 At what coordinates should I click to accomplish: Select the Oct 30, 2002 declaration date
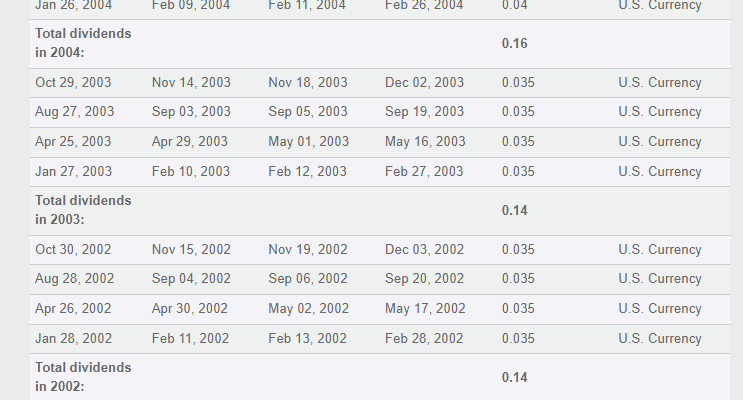coord(73,250)
